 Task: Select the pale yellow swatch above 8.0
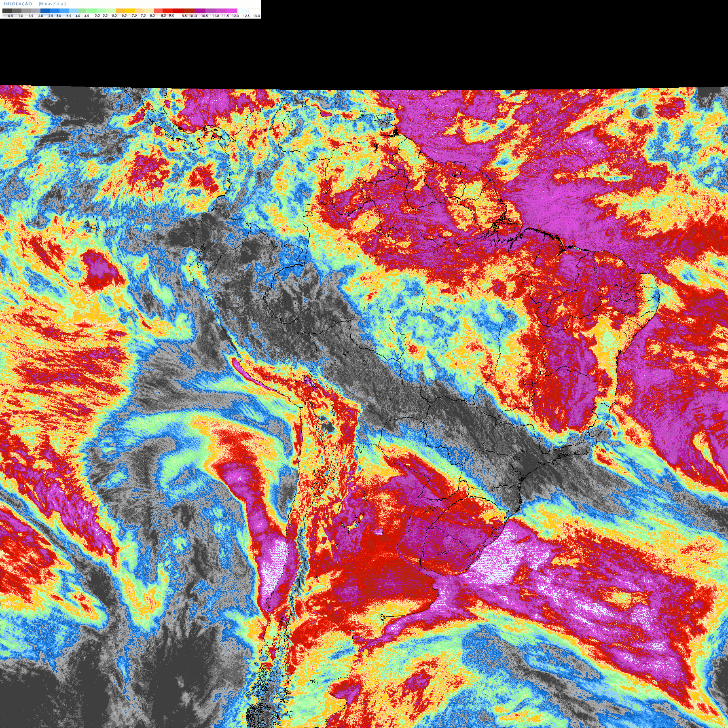(148, 11)
